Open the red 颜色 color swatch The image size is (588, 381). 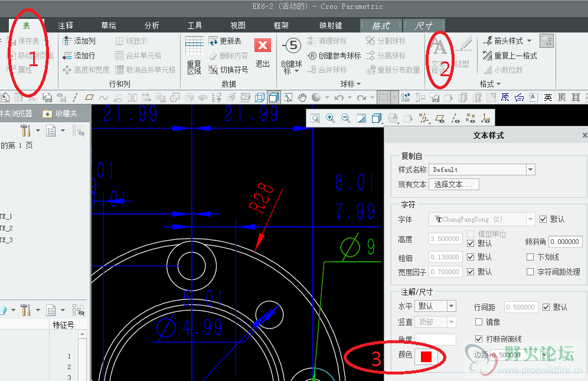pos(426,356)
